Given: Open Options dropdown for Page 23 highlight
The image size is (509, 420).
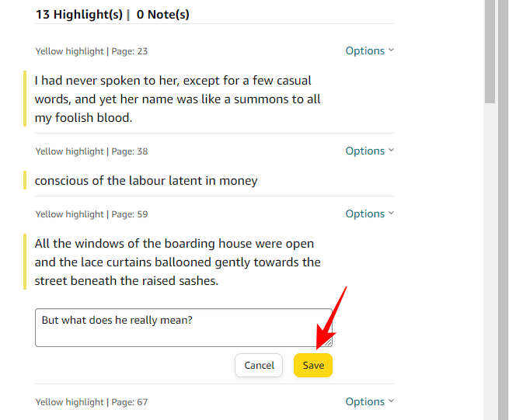Looking at the screenshot, I should [x=369, y=51].
